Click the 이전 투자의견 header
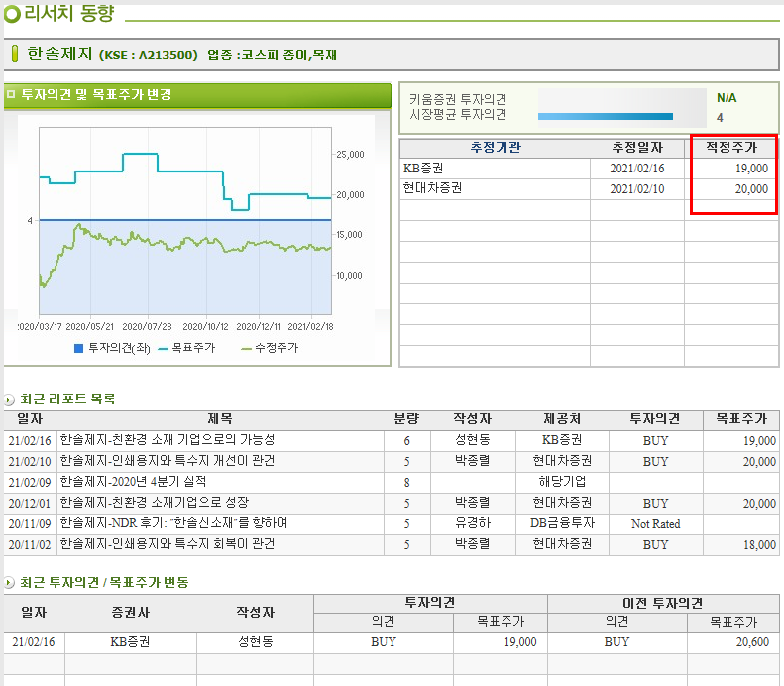The image size is (784, 686). [x=662, y=604]
